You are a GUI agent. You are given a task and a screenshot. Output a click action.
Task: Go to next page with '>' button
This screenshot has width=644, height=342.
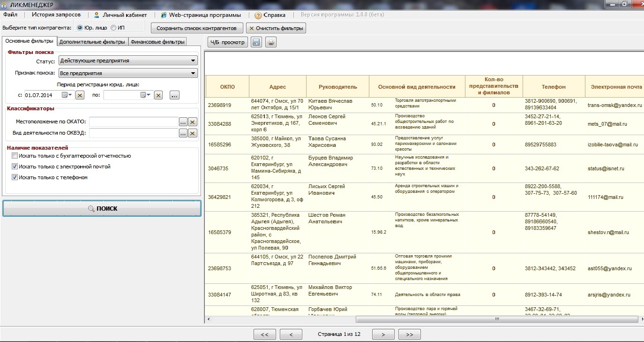pyautogui.click(x=383, y=334)
